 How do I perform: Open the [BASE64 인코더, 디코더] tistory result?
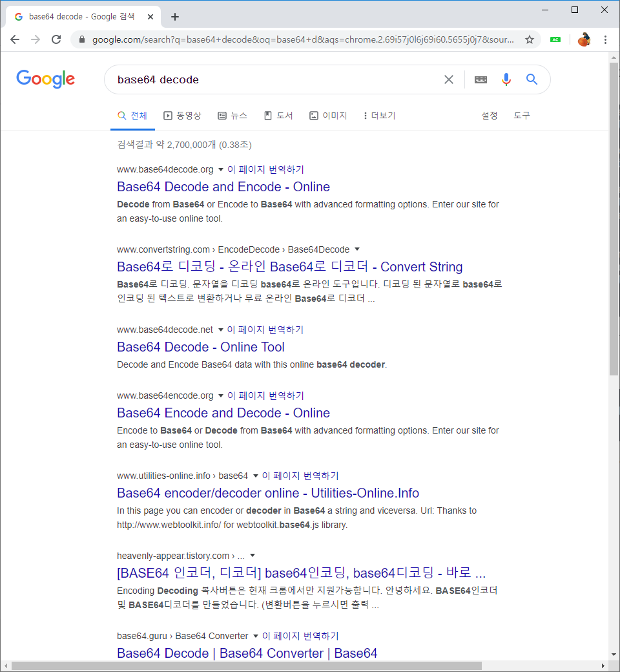point(301,573)
